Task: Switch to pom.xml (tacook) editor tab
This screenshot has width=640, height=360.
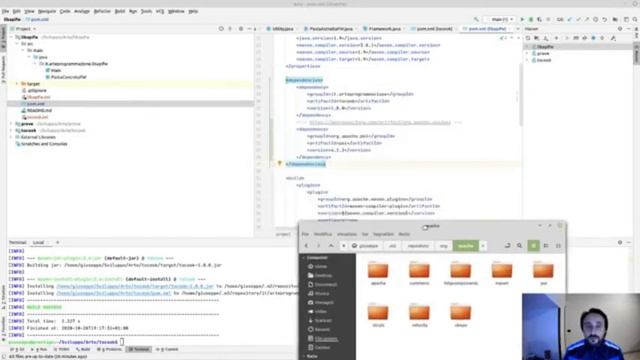Action: coord(431,29)
